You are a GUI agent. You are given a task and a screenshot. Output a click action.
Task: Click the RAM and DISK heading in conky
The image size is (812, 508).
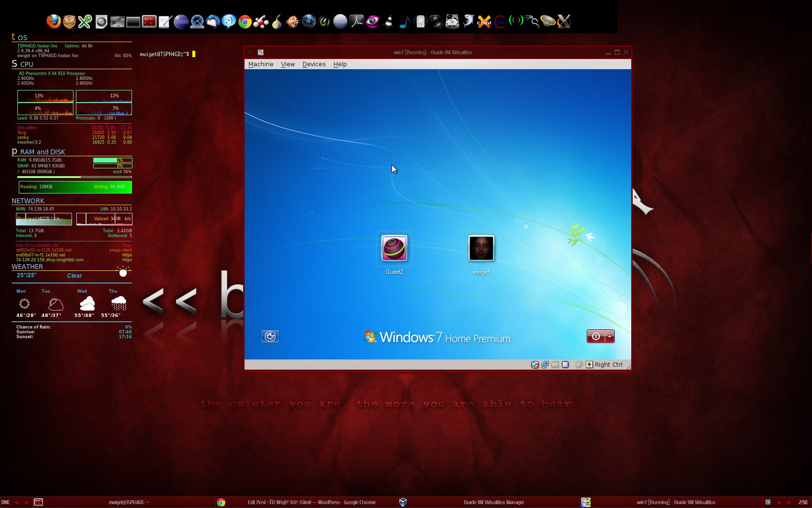click(43, 152)
